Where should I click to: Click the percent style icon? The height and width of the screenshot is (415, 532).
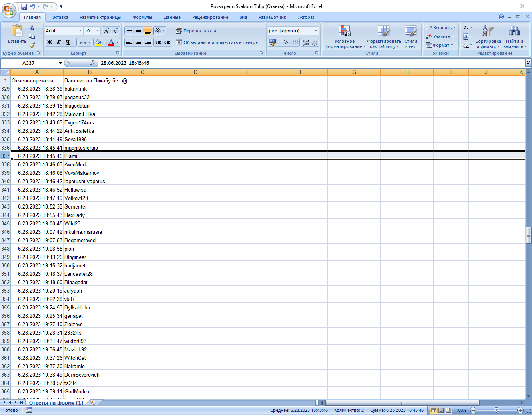tap(286, 42)
